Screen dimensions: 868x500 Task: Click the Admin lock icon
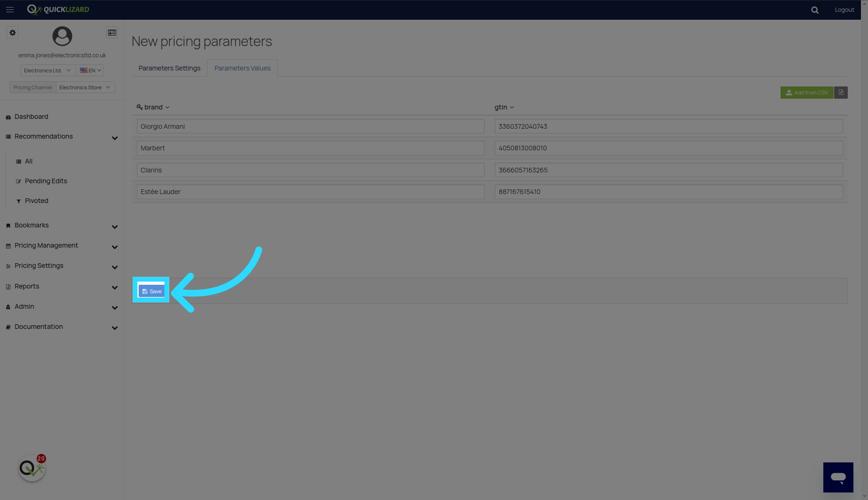point(8,307)
